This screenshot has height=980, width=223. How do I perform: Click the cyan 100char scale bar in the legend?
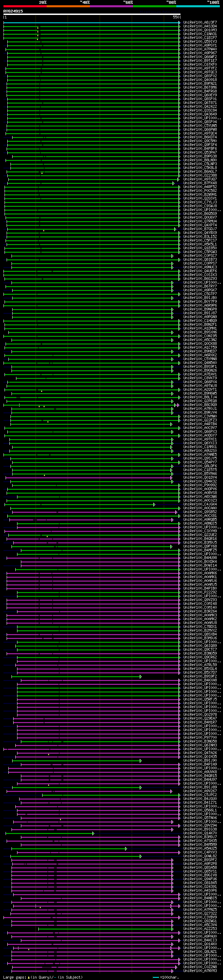coord(155,977)
